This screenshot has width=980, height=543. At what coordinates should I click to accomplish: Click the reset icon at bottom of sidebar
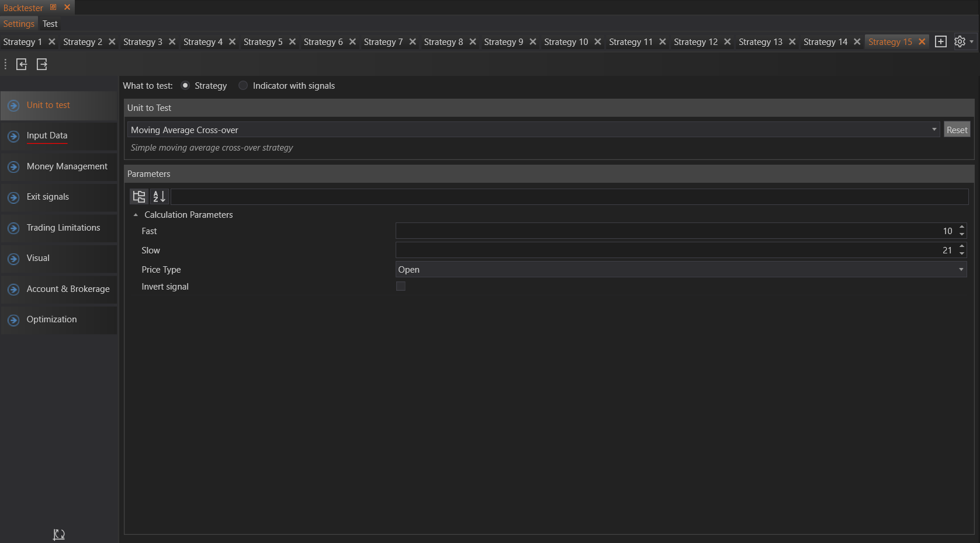coord(58,534)
